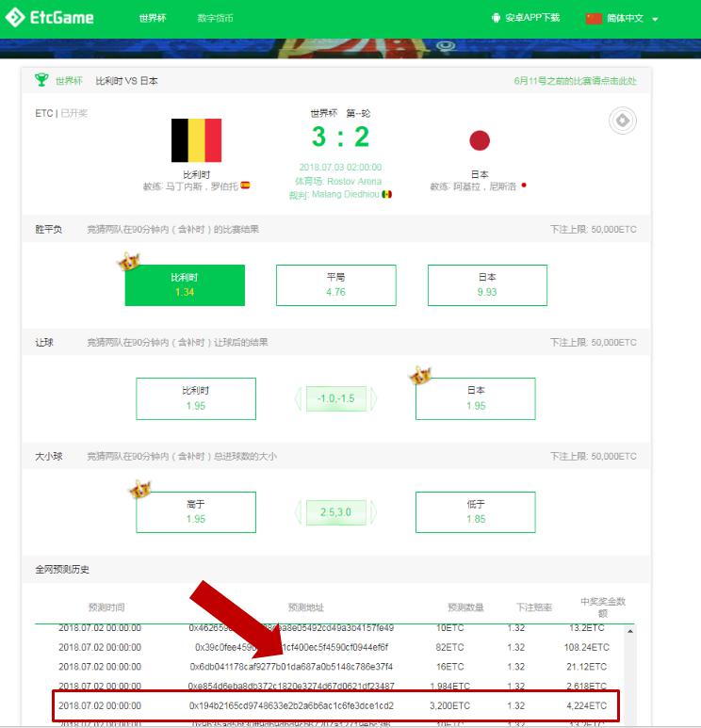Viewport: 701px width, 728px height.
Task: Click the Android APP download icon
Action: click(x=497, y=18)
